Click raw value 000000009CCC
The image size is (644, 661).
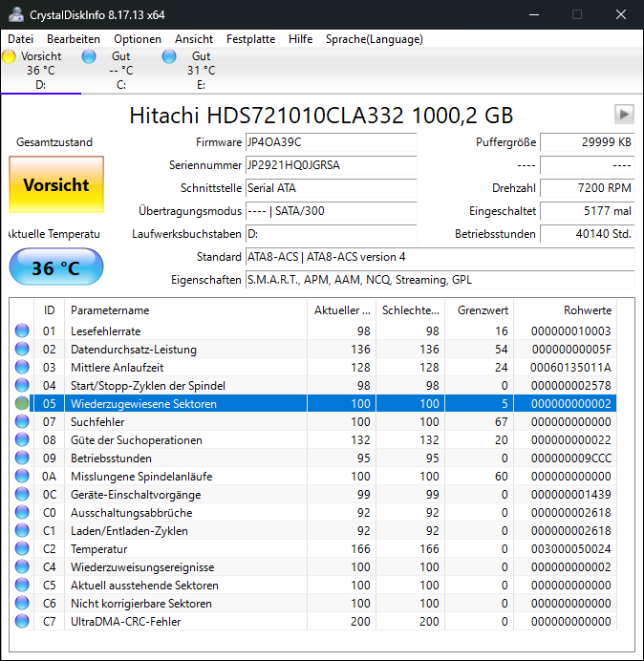tap(571, 458)
